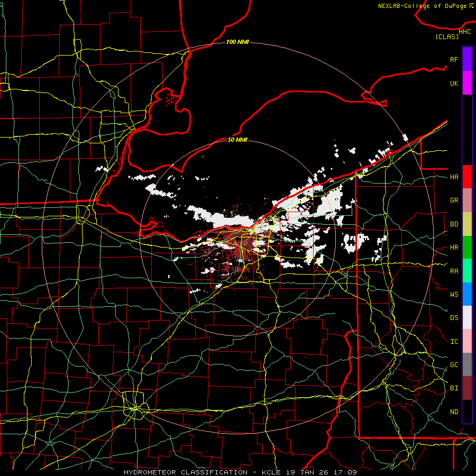
Task: Click the IC pink legend swatch
Action: [467, 341]
